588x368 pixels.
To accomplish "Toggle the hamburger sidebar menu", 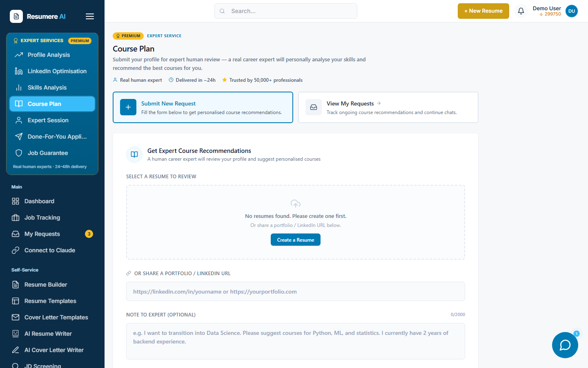I will pyautogui.click(x=90, y=16).
